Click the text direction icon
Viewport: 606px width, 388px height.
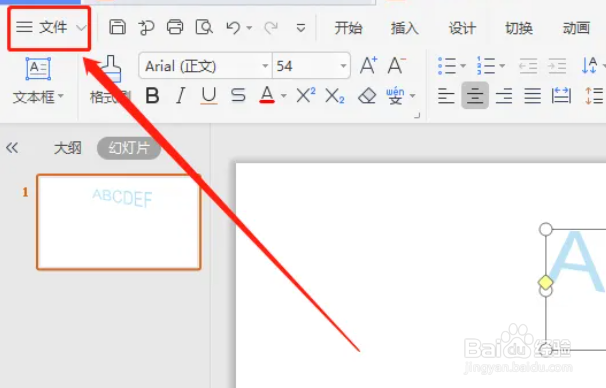(590, 65)
